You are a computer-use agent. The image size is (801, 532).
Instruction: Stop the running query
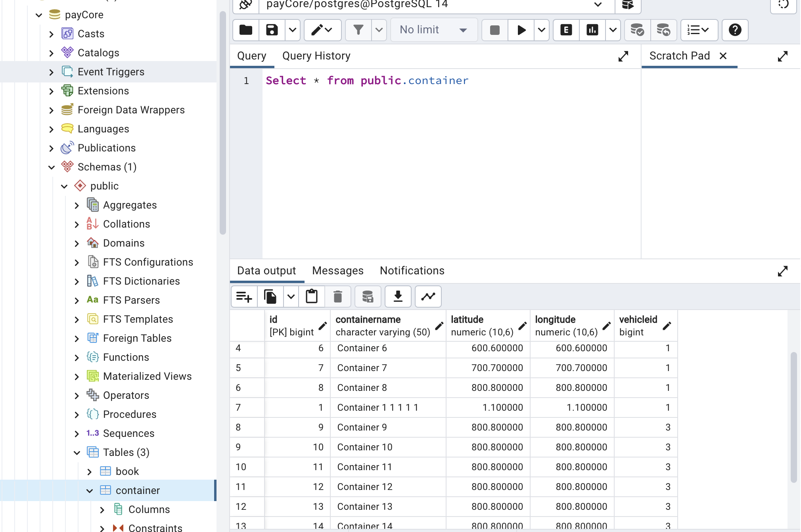[494, 30]
